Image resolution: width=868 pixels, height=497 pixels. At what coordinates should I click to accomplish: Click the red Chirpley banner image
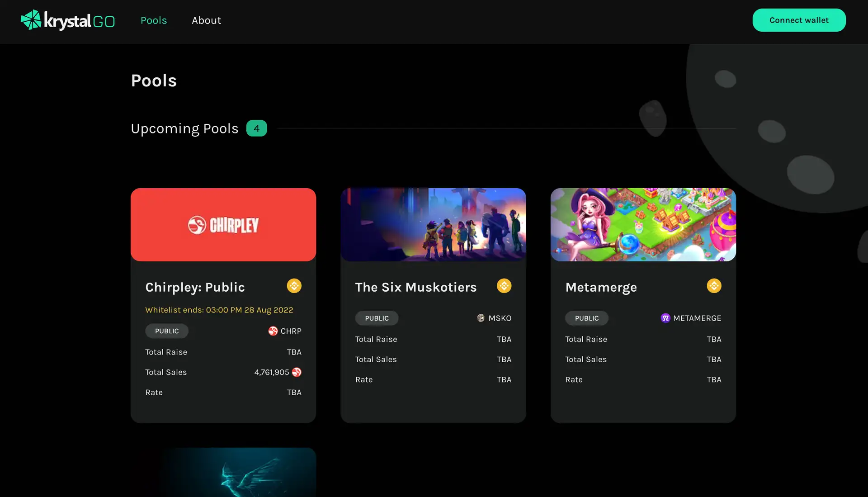pos(223,225)
